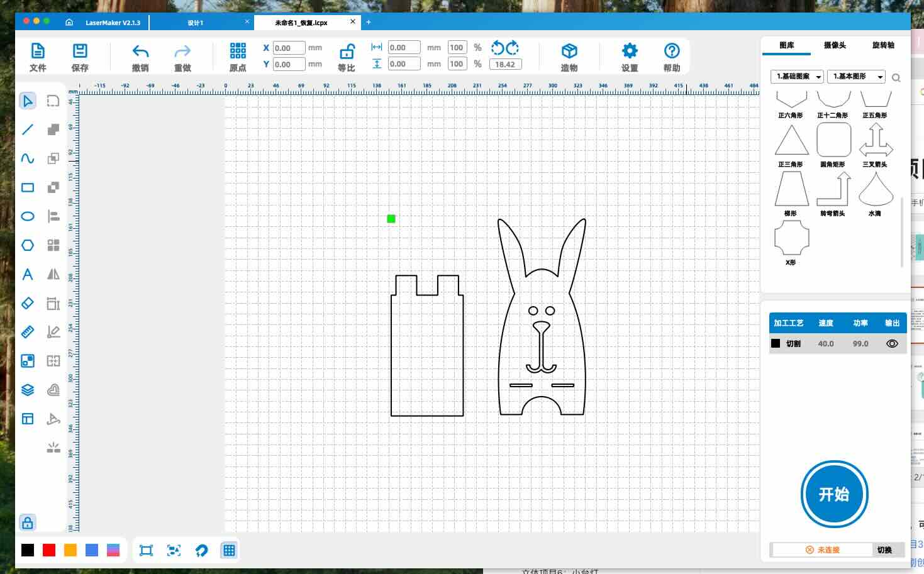The width and height of the screenshot is (924, 574).
Task: Open the 1.基础图案 category dropdown
Action: tap(797, 77)
